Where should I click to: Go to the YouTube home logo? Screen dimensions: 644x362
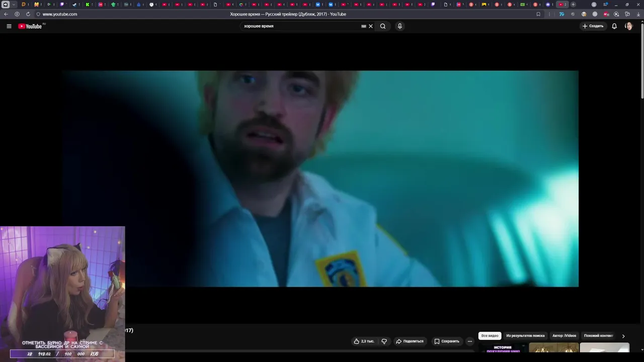30,26
